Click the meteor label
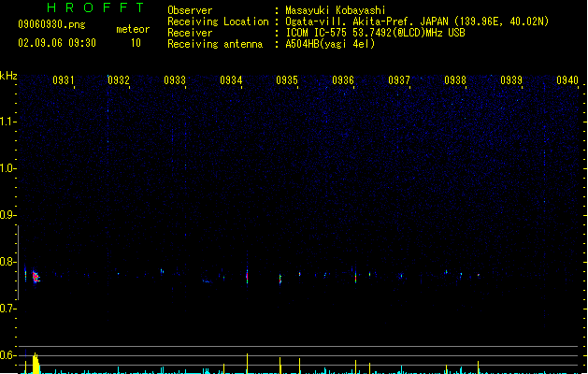The width and height of the screenshot is (588, 374). pyautogui.click(x=133, y=29)
